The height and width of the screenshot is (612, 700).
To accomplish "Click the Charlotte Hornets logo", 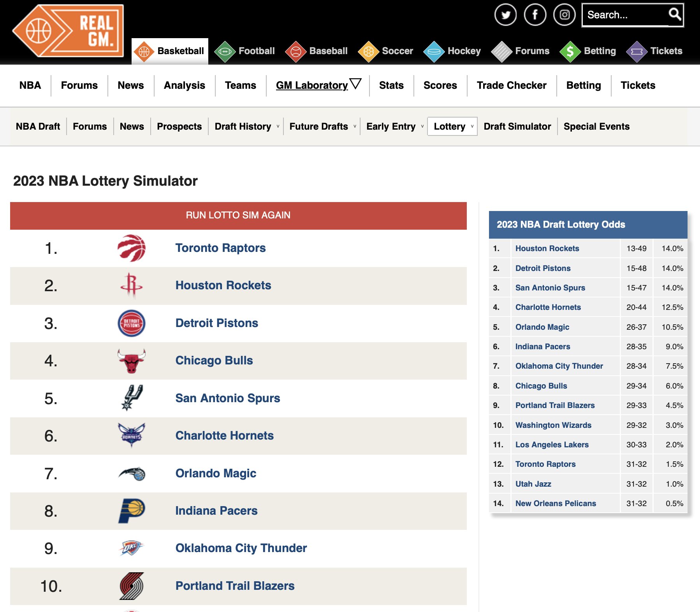I will coord(132,435).
